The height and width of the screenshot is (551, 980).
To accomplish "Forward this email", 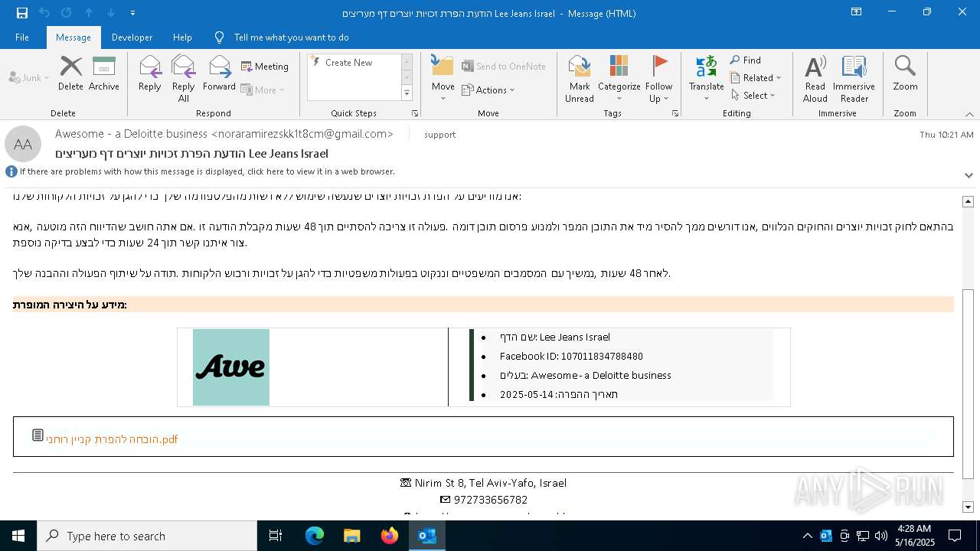I will [220, 73].
